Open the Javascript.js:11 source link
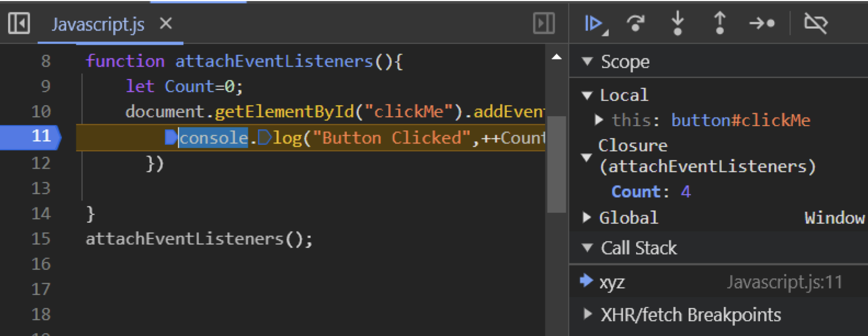The width and height of the screenshot is (868, 336). point(784,282)
